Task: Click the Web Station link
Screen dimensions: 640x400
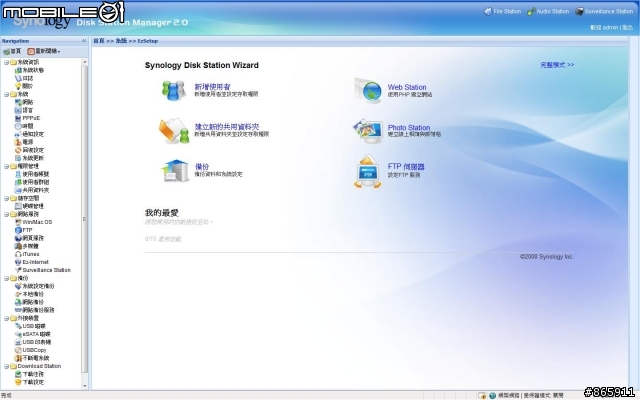Action: [407, 87]
